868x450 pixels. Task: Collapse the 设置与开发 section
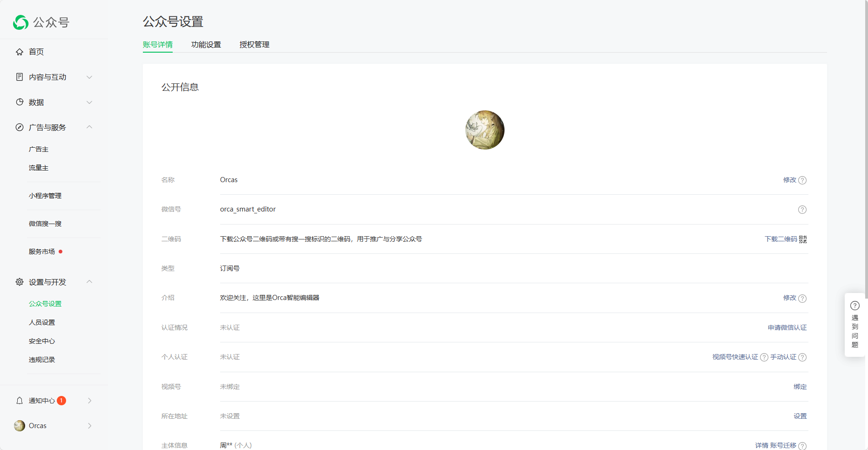[89, 282]
